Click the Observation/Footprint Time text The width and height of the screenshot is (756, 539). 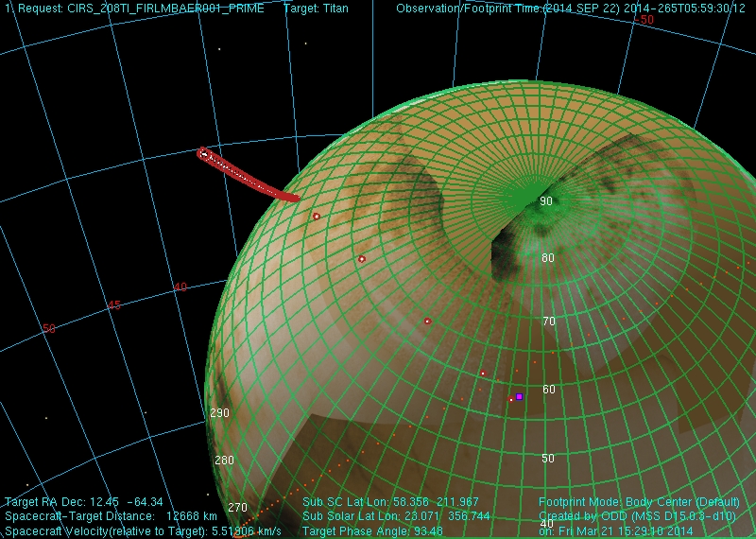[x=571, y=9]
